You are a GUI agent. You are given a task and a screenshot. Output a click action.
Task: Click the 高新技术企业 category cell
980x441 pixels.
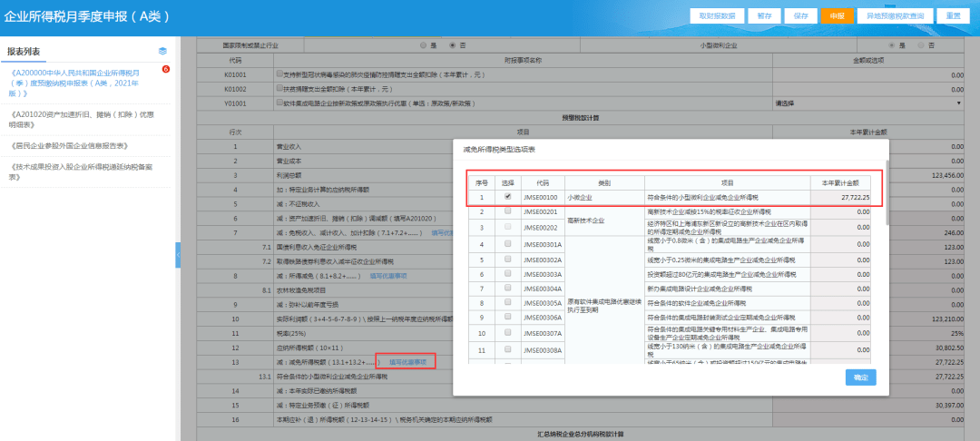605,220
